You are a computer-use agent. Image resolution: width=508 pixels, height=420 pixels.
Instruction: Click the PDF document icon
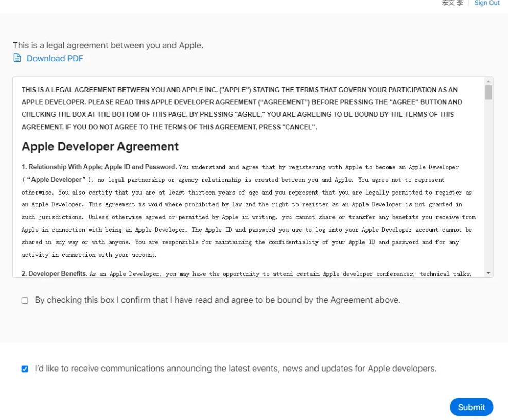pos(17,58)
